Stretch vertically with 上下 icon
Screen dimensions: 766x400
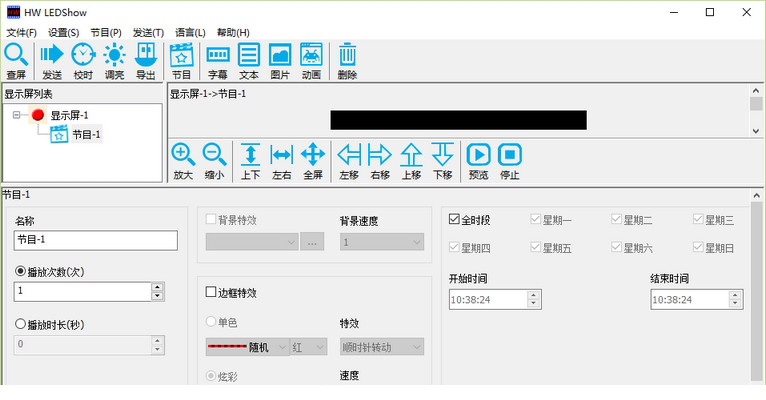[251, 161]
